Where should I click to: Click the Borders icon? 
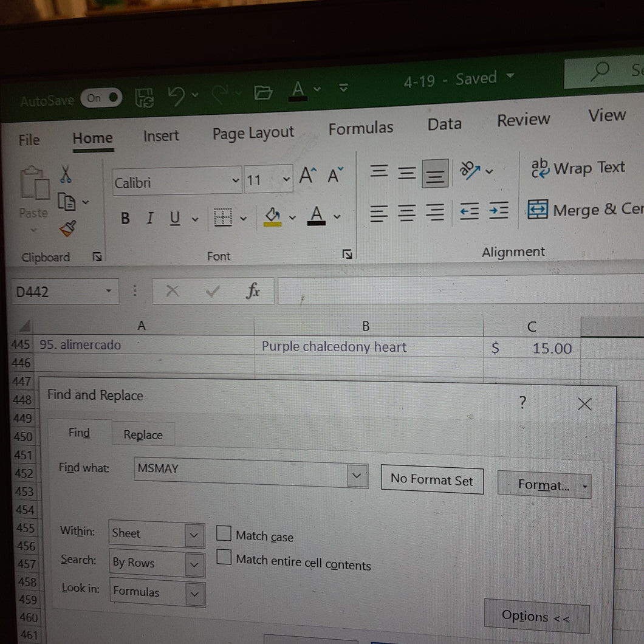(223, 218)
